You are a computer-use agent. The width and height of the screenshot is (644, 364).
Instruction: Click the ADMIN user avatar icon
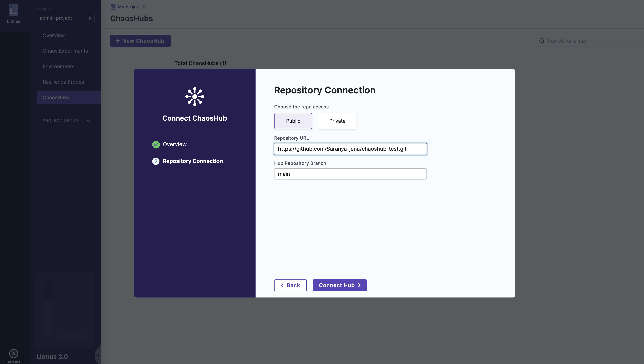click(14, 354)
